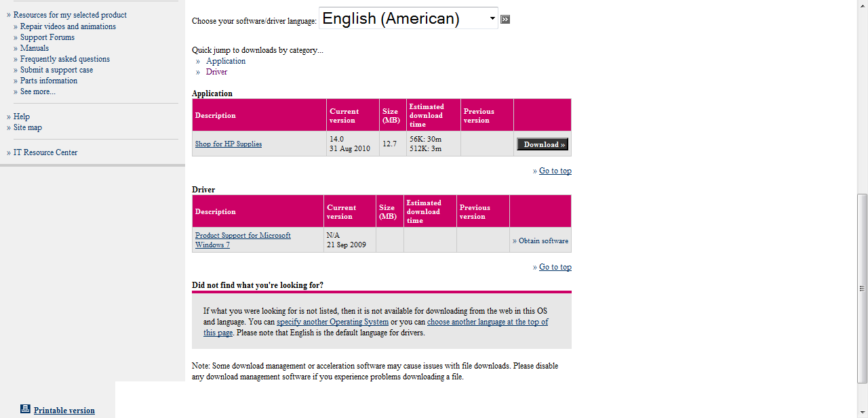Open the software/driver language dropdown
Image resolution: width=868 pixels, height=418 pixels.
(x=408, y=19)
